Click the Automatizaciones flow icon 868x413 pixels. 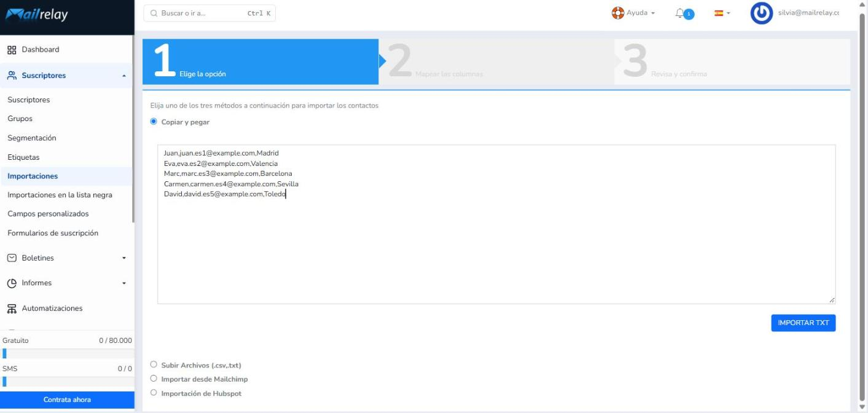(12, 309)
